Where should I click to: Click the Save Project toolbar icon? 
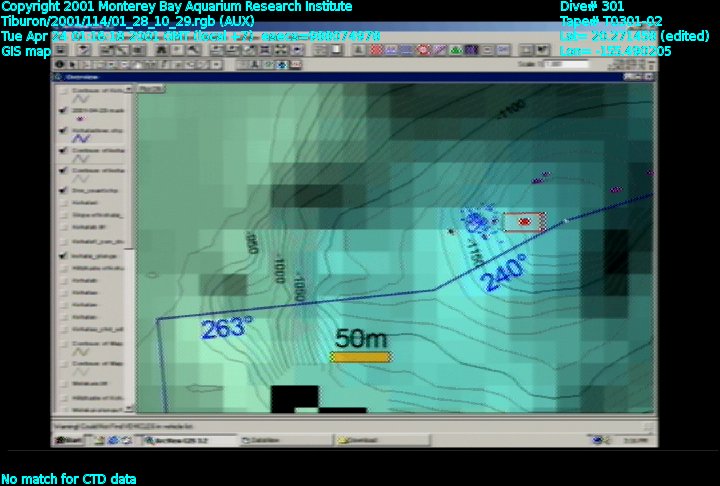61,50
